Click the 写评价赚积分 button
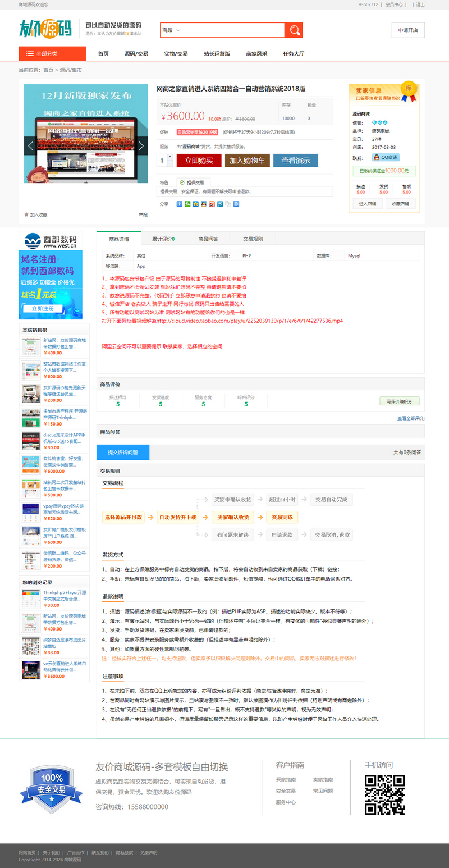449x868 pixels. tap(400, 401)
